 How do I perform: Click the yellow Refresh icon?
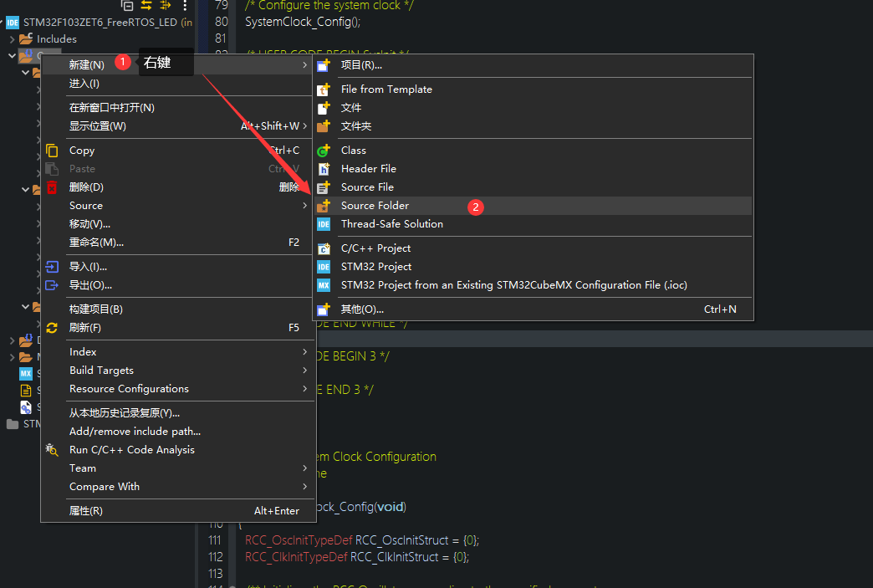click(52, 328)
